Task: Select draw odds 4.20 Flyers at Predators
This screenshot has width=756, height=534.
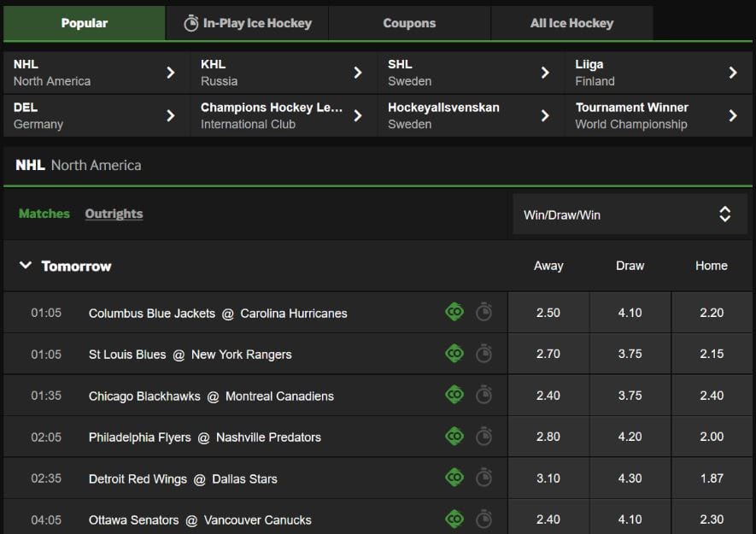Action: click(630, 437)
